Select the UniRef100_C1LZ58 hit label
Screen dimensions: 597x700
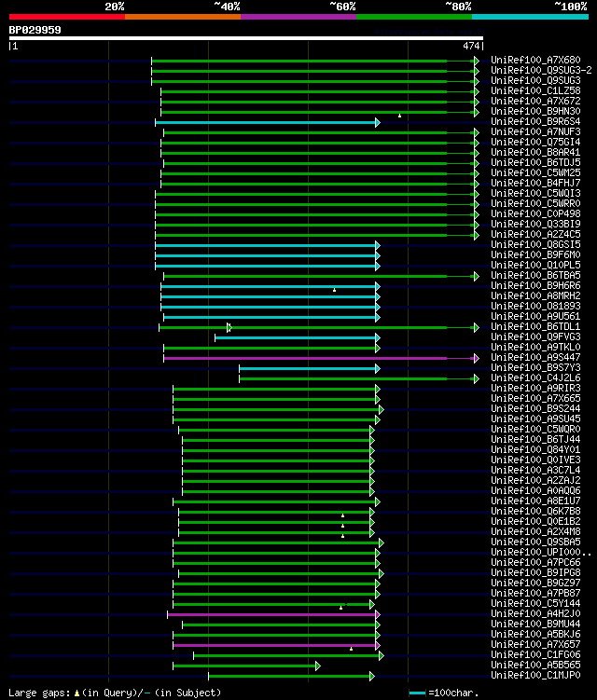[535, 91]
